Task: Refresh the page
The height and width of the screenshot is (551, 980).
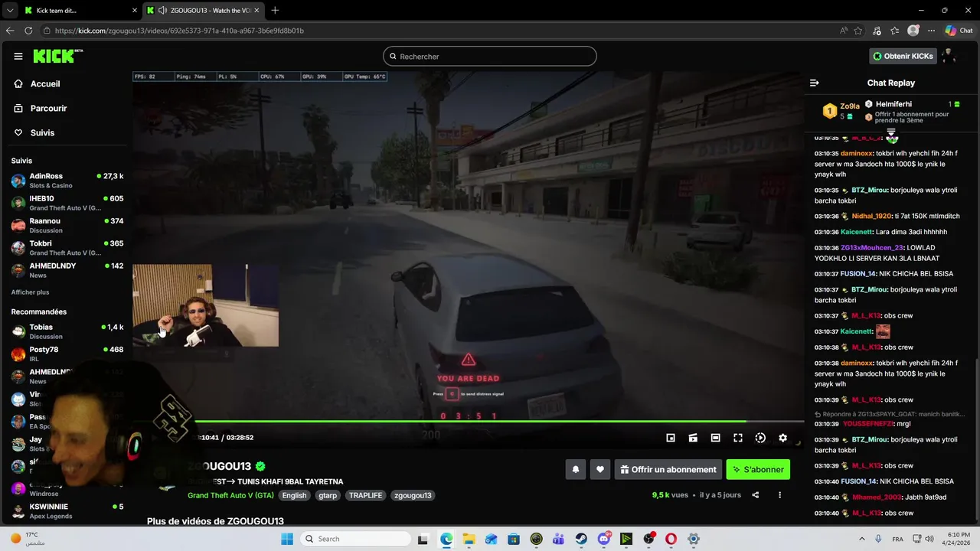Action: tap(28, 31)
